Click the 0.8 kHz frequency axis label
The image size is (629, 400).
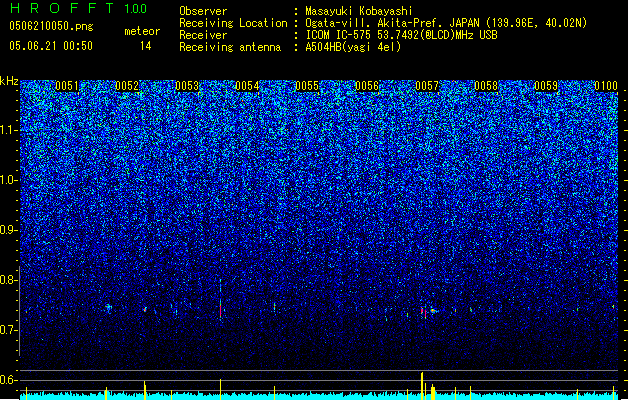tap(9, 280)
